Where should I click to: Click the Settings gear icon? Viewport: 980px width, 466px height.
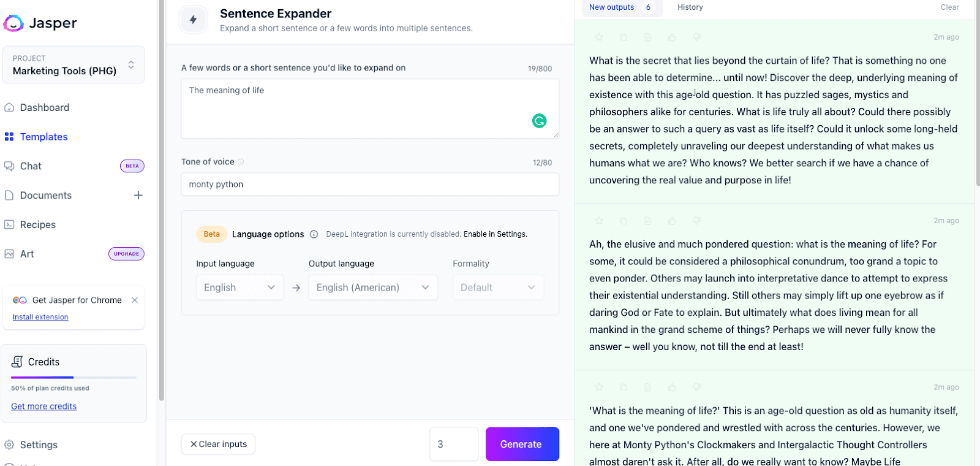[9, 445]
